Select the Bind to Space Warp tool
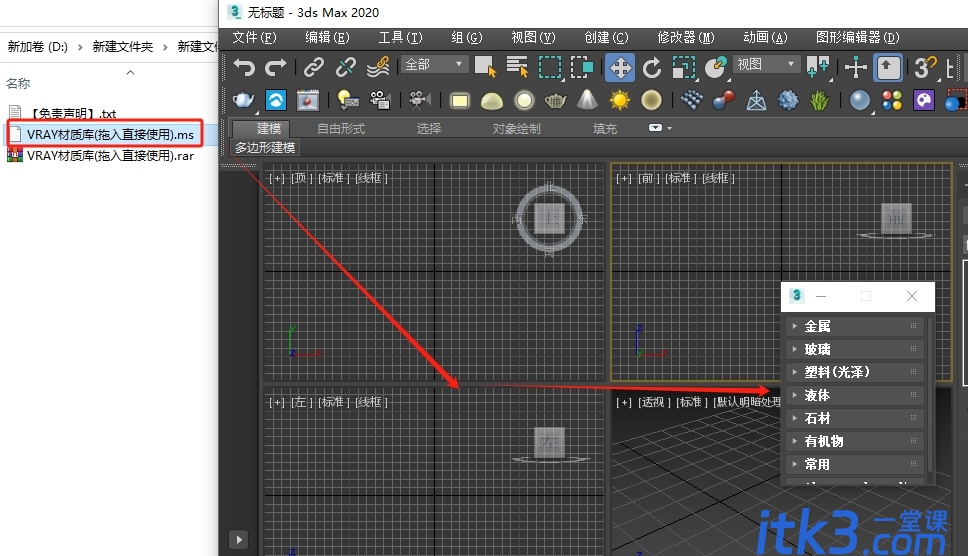The image size is (968, 556). [377, 67]
